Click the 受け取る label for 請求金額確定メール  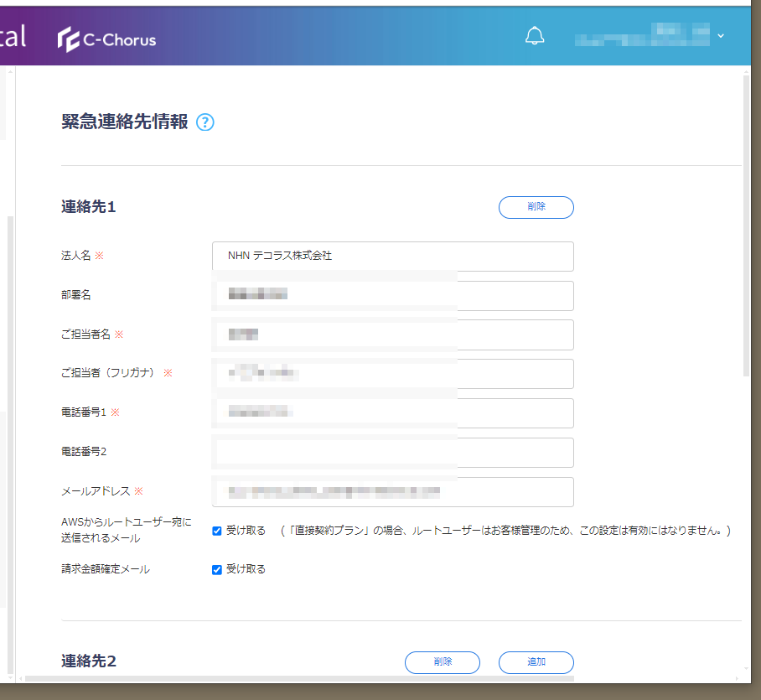point(246,570)
